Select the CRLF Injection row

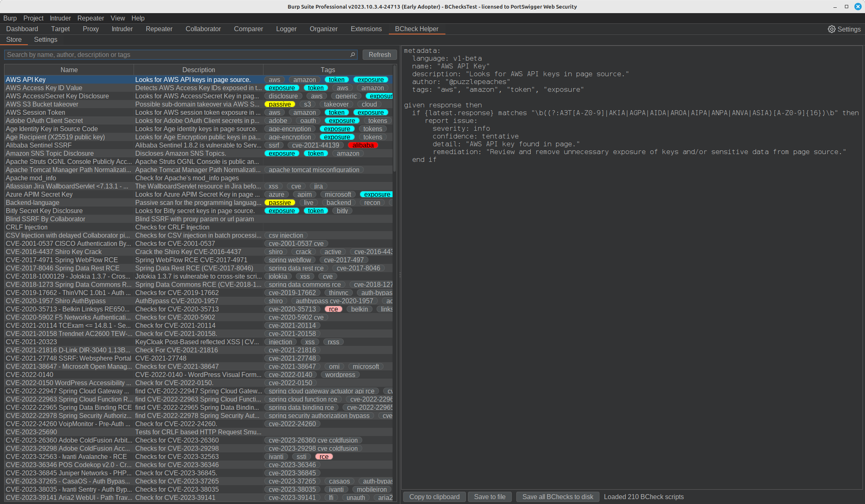[198, 227]
